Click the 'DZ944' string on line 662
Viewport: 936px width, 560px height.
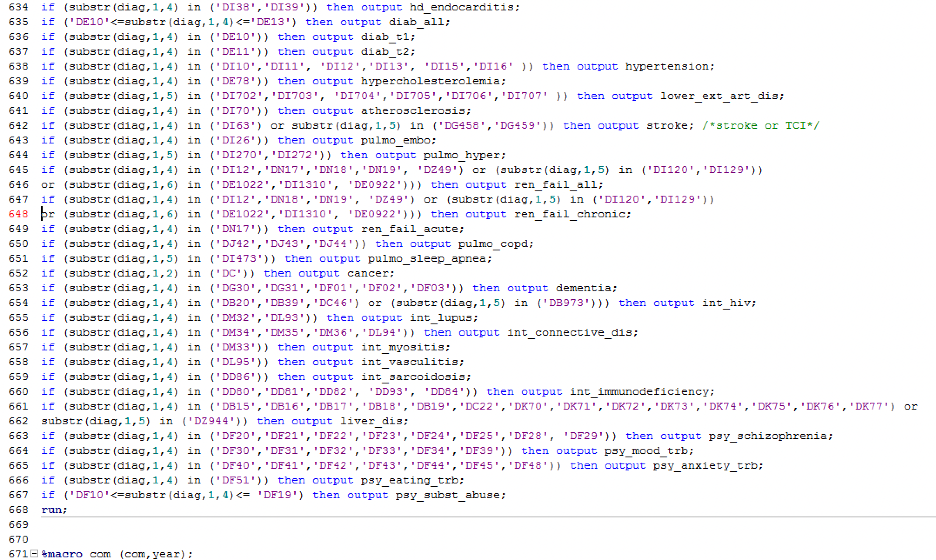pos(211,421)
